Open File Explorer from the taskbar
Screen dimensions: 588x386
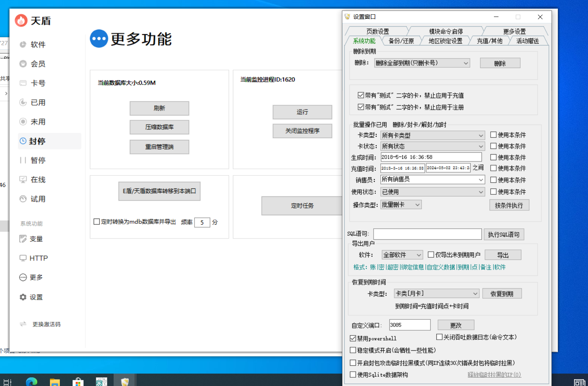tap(55, 381)
